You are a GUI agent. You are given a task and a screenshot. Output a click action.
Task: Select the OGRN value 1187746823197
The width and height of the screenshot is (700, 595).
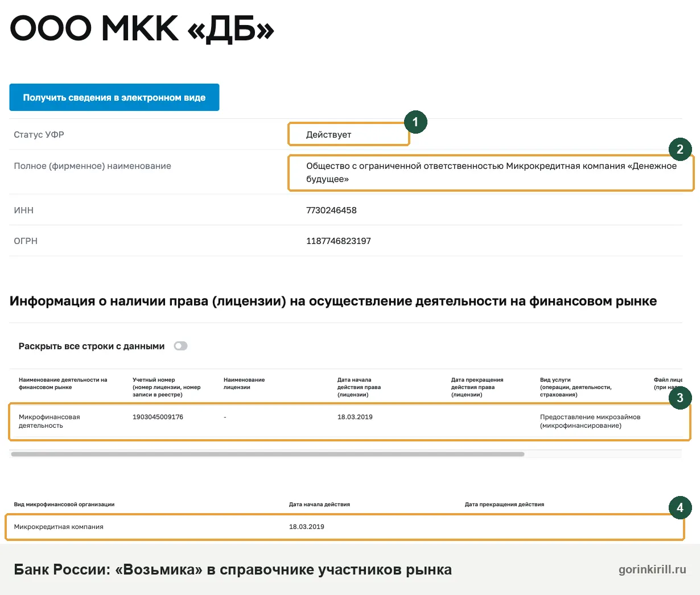pos(339,241)
